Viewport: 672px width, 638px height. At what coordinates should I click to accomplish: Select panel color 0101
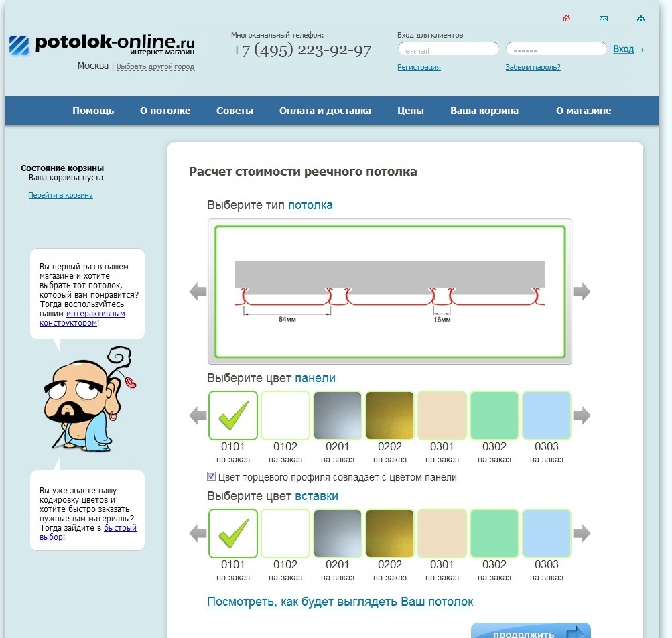coord(233,415)
